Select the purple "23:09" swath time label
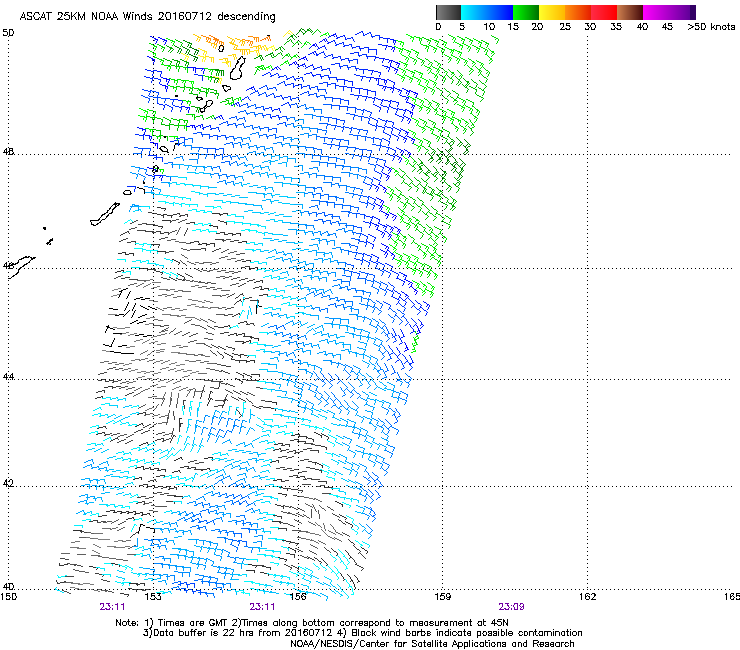 click(512, 607)
